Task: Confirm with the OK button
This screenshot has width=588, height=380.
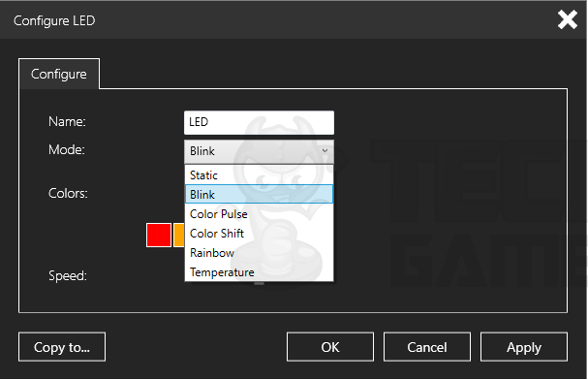Action: [x=330, y=347]
